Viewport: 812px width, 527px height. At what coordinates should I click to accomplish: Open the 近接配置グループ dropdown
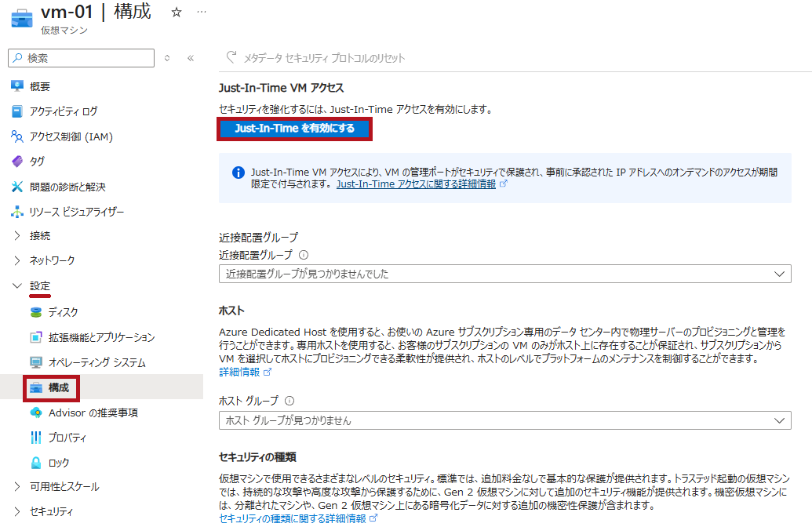coord(777,274)
